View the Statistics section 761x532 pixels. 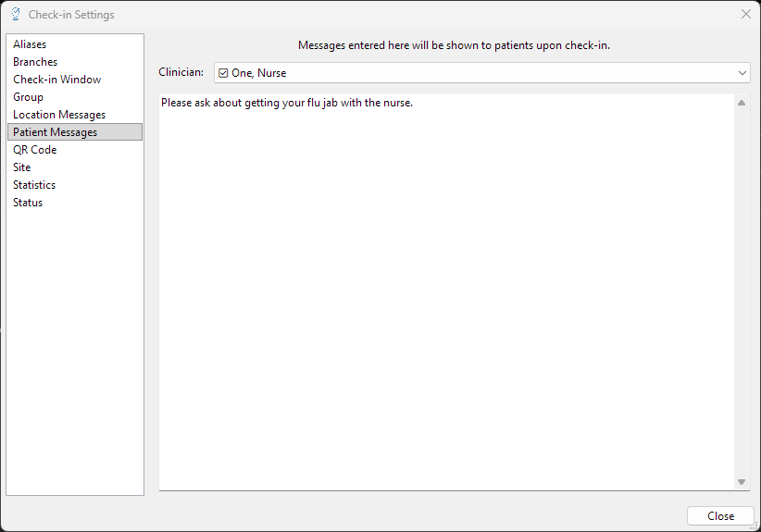pyautogui.click(x=34, y=185)
